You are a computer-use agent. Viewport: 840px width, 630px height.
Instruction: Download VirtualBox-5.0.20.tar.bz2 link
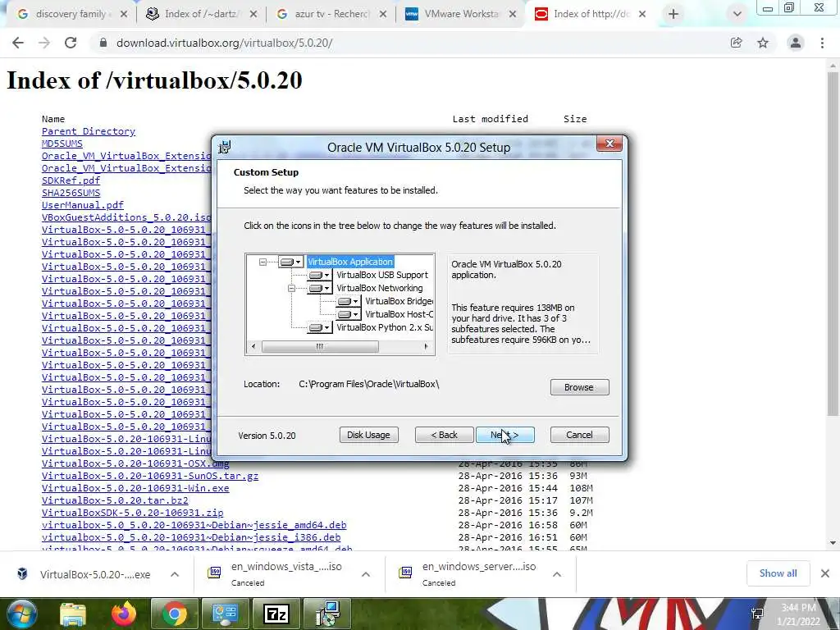pos(115,500)
